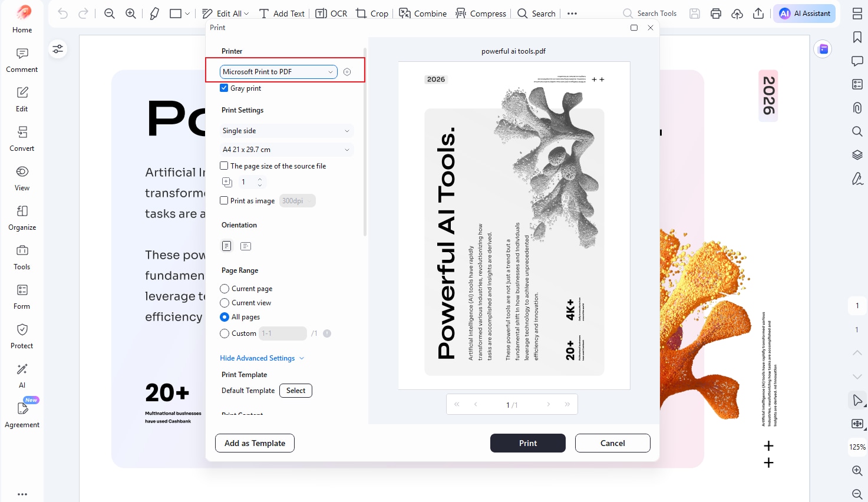Image resolution: width=868 pixels, height=502 pixels.
Task: Choose portrait orientation
Action: point(227,246)
